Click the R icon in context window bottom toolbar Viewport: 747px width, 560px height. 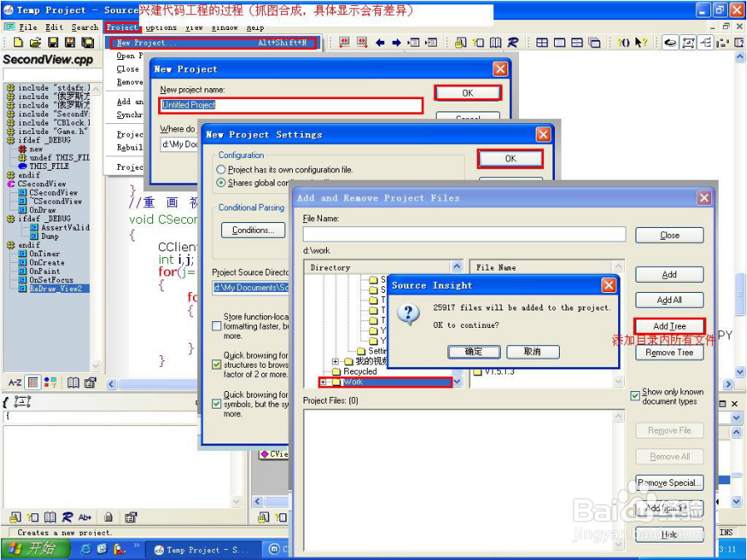67,517
